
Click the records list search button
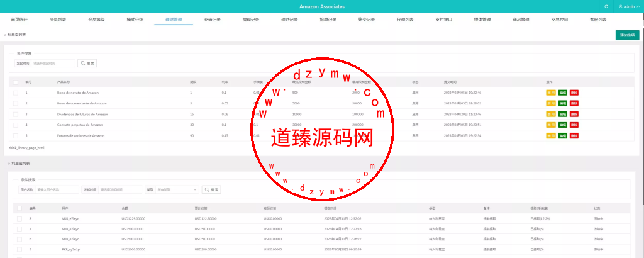point(211,190)
